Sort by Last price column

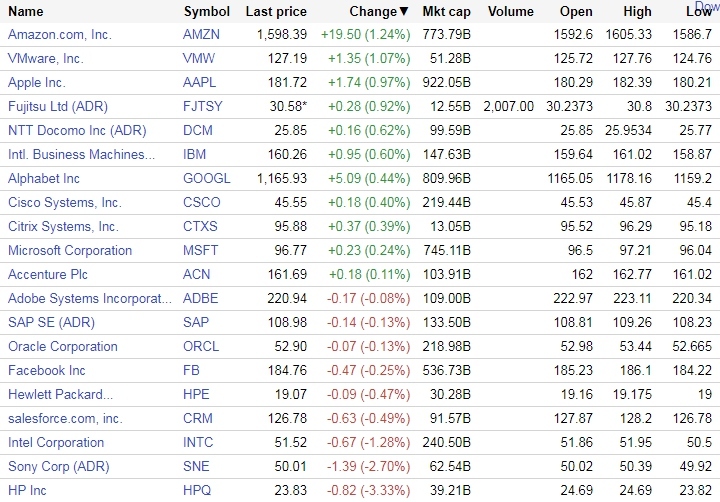click(x=276, y=12)
